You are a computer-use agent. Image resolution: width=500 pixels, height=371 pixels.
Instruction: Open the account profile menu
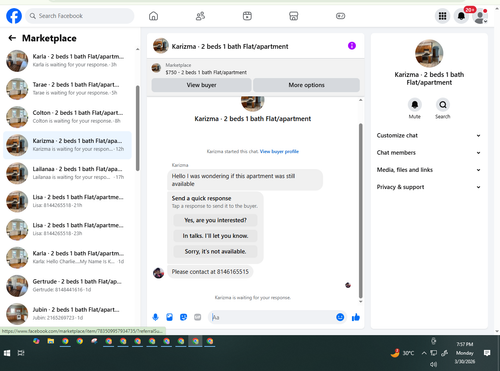pyautogui.click(x=480, y=16)
